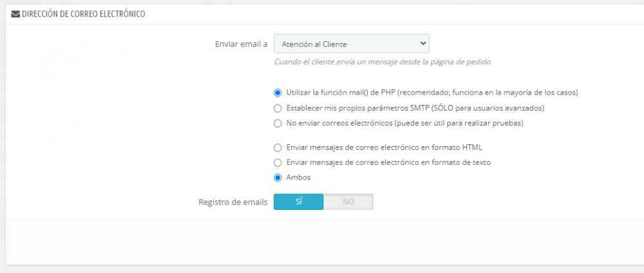Click 'Enviar mensajes en formato de texto' label
644x273 pixels.
click(388, 162)
